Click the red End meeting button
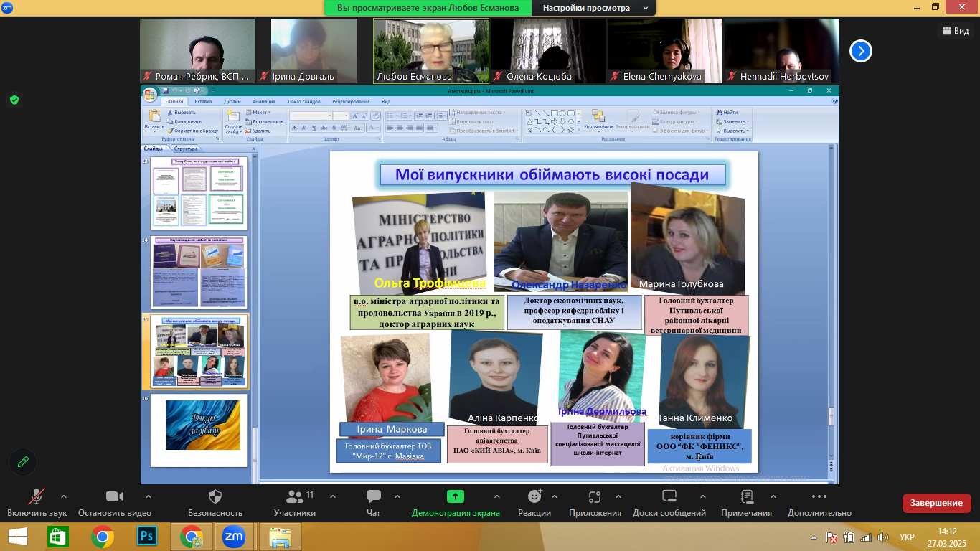The height and width of the screenshot is (551, 980). click(936, 503)
